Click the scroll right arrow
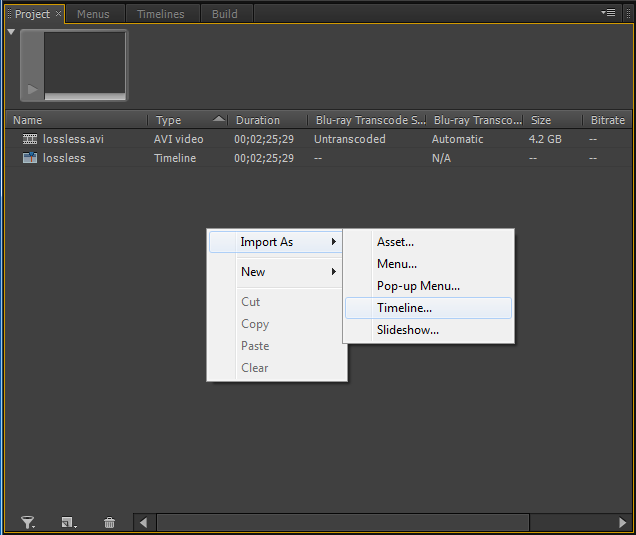 (x=622, y=522)
